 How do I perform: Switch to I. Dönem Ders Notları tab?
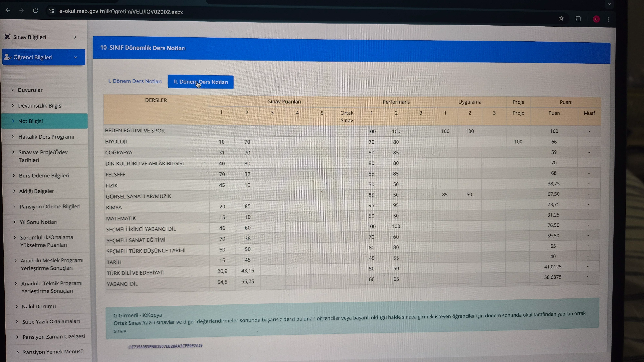135,81
